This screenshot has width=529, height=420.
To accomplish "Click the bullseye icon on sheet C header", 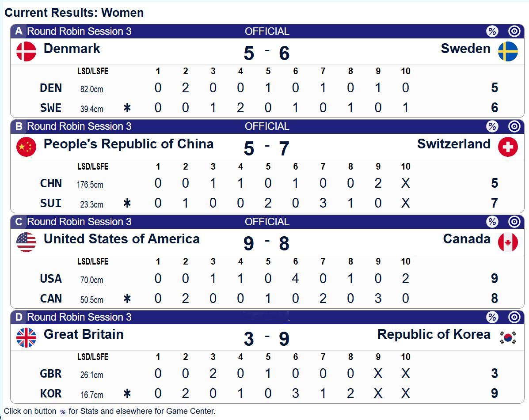I will click(514, 221).
